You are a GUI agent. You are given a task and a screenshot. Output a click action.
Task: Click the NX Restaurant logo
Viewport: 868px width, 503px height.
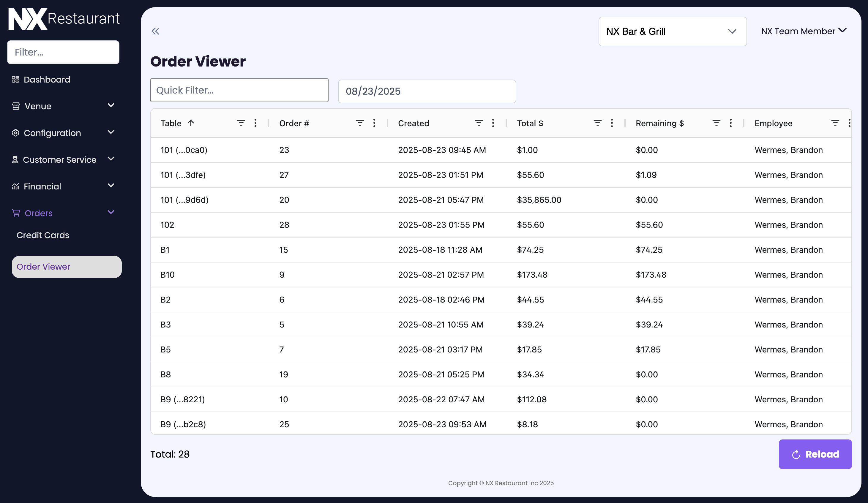point(64,19)
